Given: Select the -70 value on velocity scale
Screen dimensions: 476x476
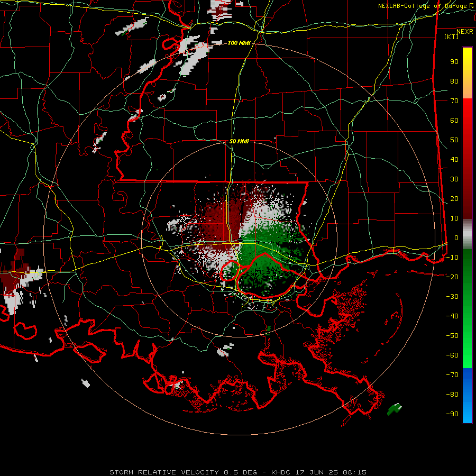Looking at the screenshot, I should pyautogui.click(x=452, y=375).
